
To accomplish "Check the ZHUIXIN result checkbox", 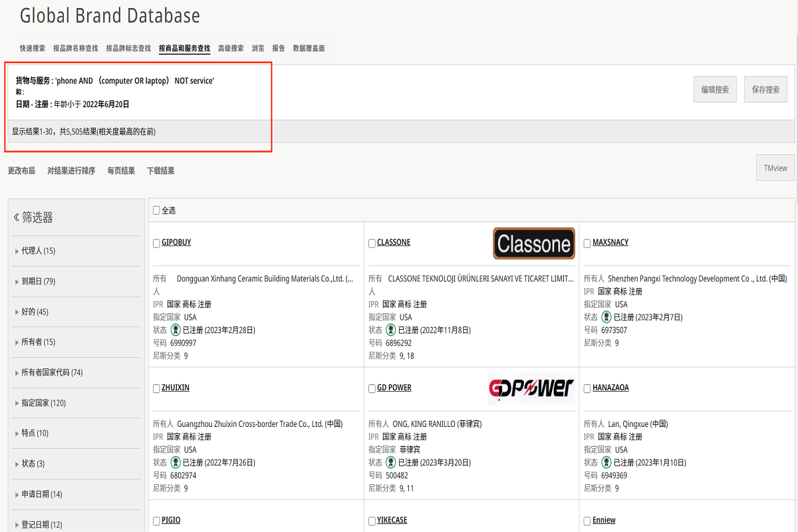I will (x=156, y=388).
